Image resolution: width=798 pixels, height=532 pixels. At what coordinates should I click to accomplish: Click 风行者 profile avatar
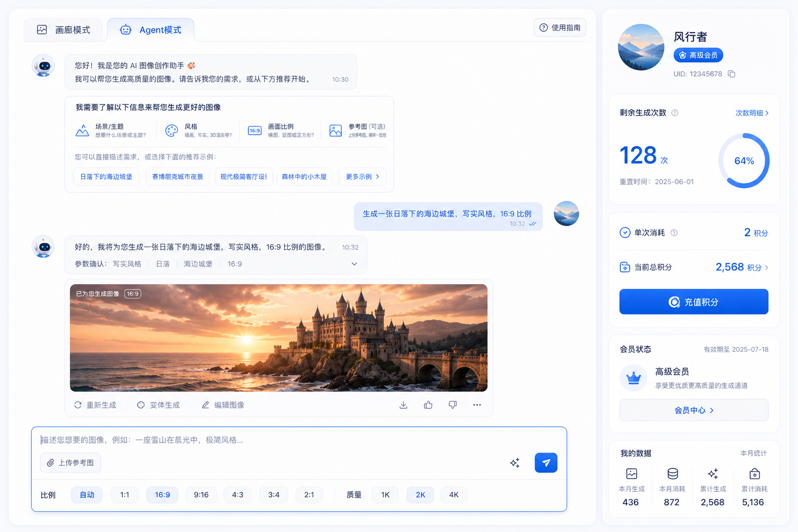click(x=641, y=47)
